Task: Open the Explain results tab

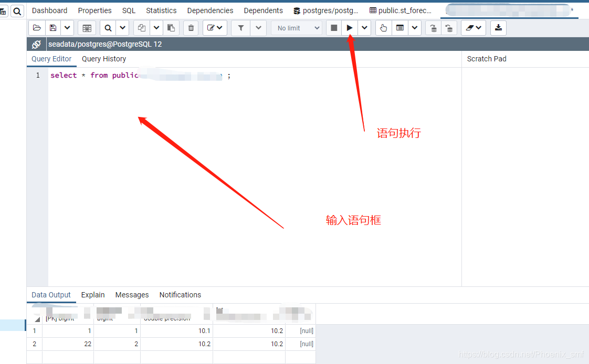Action: (x=93, y=295)
